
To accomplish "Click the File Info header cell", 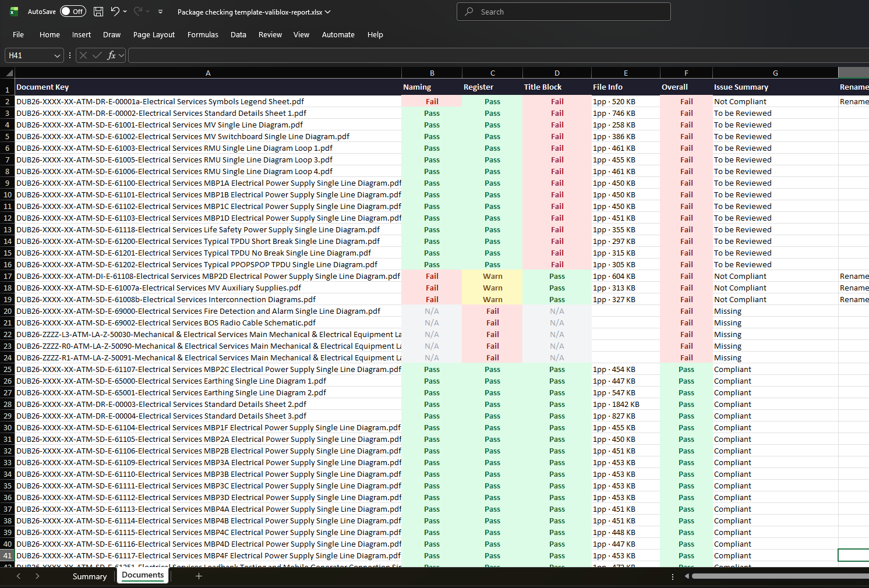I will point(626,87).
